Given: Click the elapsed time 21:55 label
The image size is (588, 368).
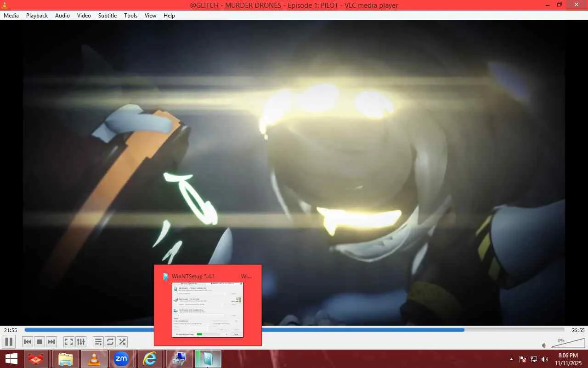Looking at the screenshot, I should coord(11,330).
